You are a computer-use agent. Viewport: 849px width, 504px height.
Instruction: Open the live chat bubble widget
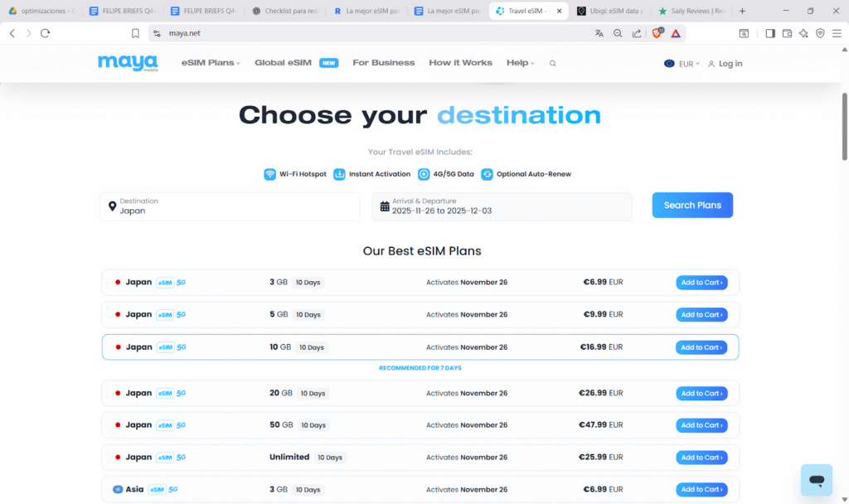(816, 480)
